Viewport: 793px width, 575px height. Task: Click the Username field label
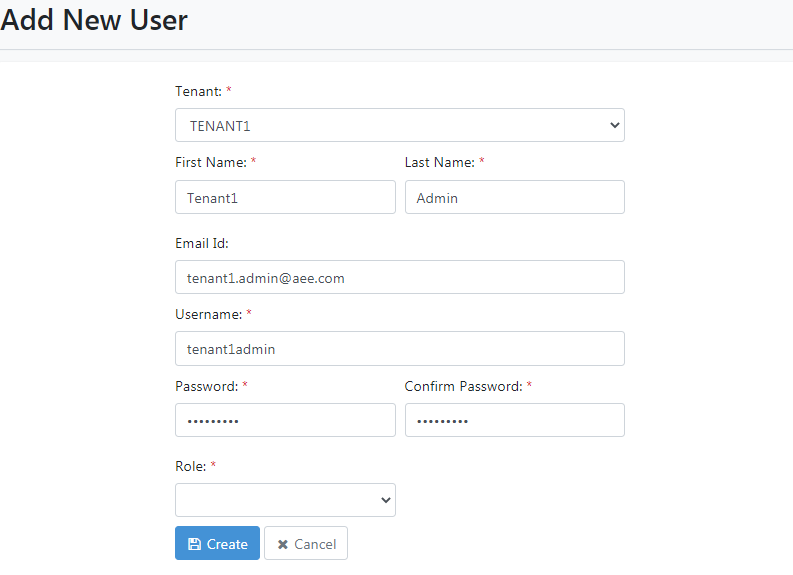pyautogui.click(x=208, y=314)
